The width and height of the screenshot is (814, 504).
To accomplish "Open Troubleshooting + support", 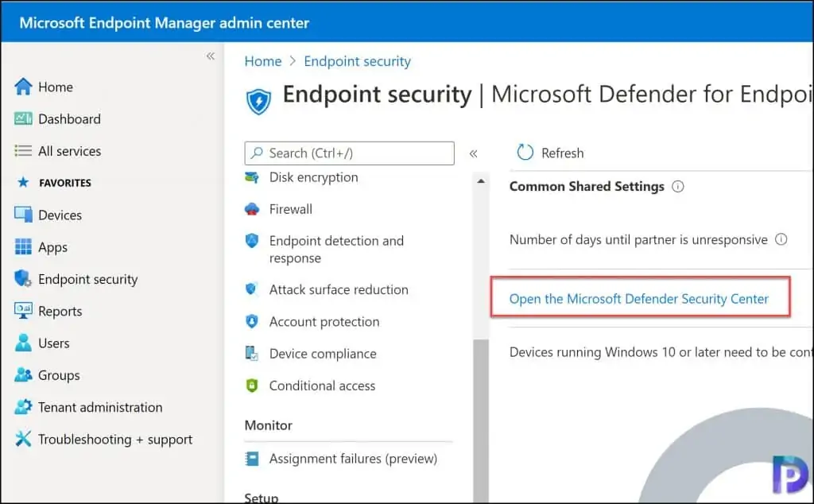I will [115, 440].
